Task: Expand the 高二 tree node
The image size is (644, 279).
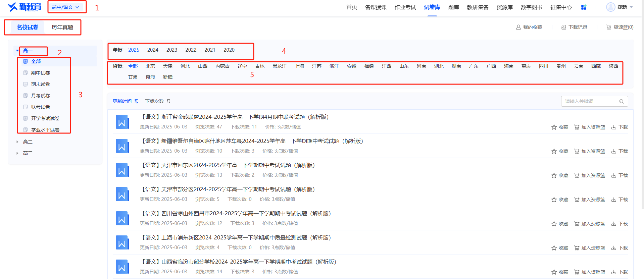Action: coord(17,142)
